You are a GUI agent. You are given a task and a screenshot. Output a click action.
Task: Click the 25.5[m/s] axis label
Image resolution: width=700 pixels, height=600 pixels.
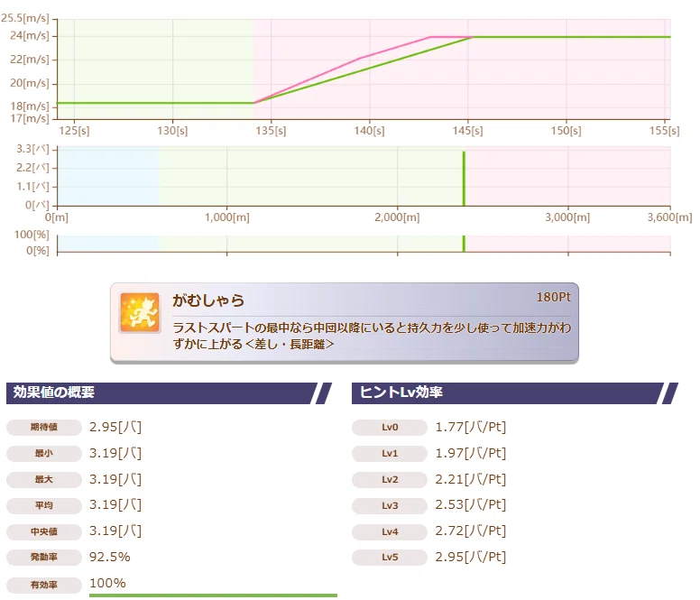[25, 18]
